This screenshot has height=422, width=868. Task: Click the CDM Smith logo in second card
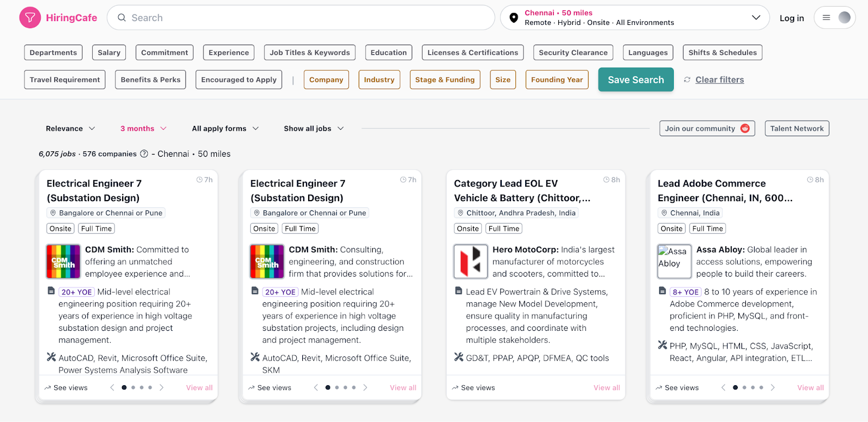pos(267,261)
